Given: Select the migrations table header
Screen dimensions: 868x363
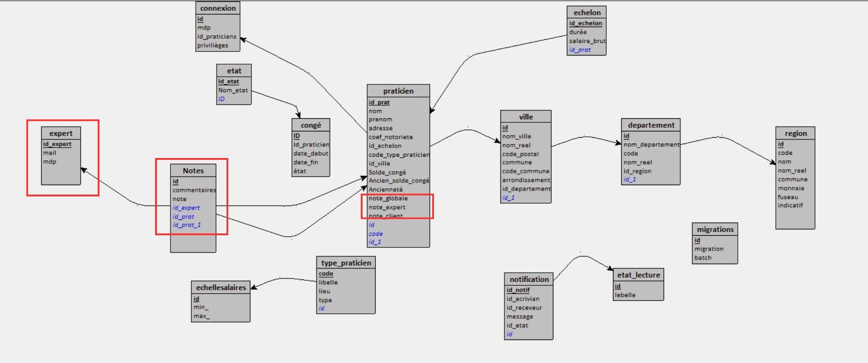Looking at the screenshot, I should 715,229.
